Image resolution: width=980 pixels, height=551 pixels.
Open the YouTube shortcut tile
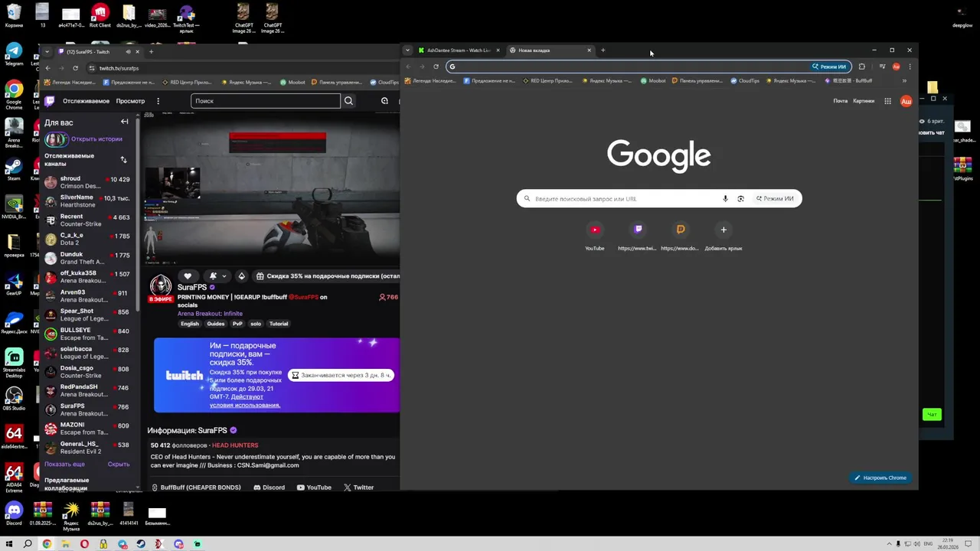[x=595, y=235]
